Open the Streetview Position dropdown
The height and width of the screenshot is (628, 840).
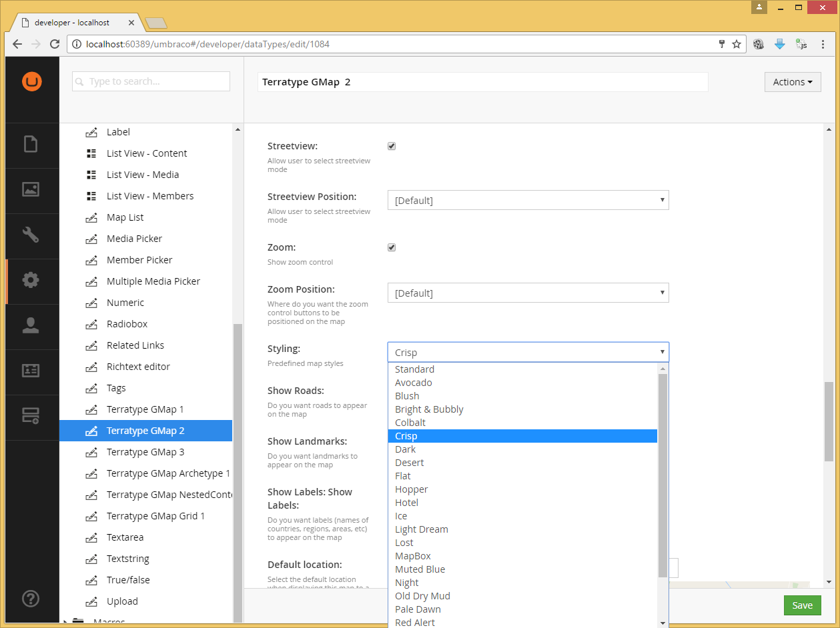pyautogui.click(x=528, y=200)
